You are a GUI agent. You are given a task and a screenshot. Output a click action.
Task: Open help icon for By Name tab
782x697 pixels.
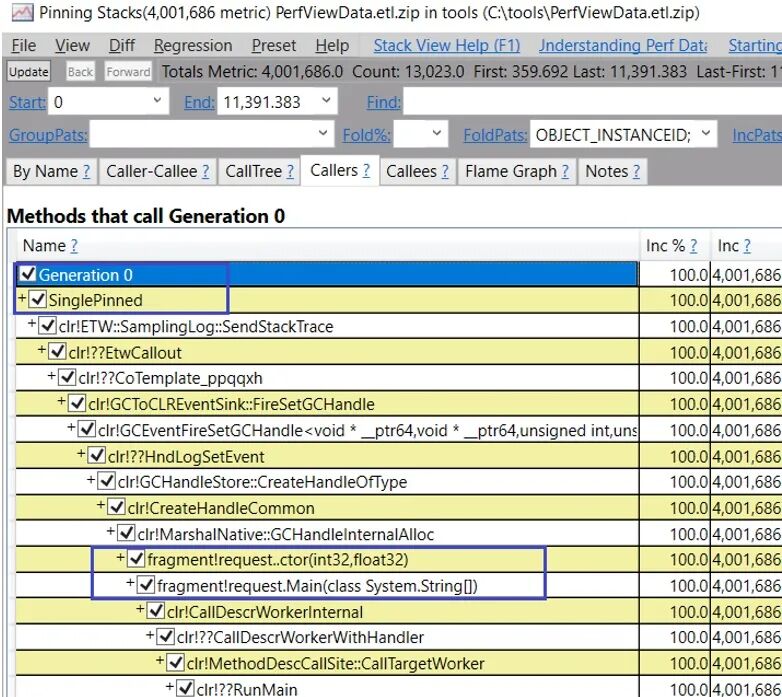click(86, 172)
